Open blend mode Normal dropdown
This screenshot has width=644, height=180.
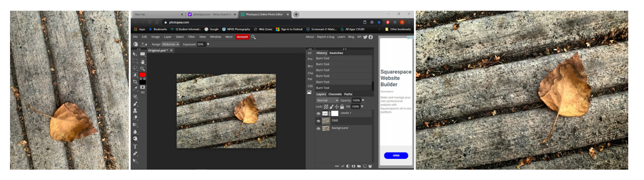pyautogui.click(x=327, y=100)
